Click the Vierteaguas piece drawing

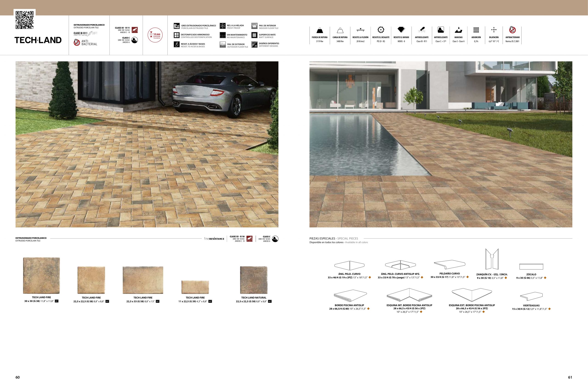pyautogui.click(x=531, y=296)
